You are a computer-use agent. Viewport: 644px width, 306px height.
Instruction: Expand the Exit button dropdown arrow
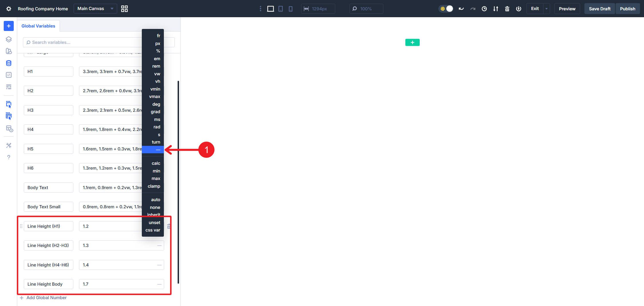coord(546,9)
